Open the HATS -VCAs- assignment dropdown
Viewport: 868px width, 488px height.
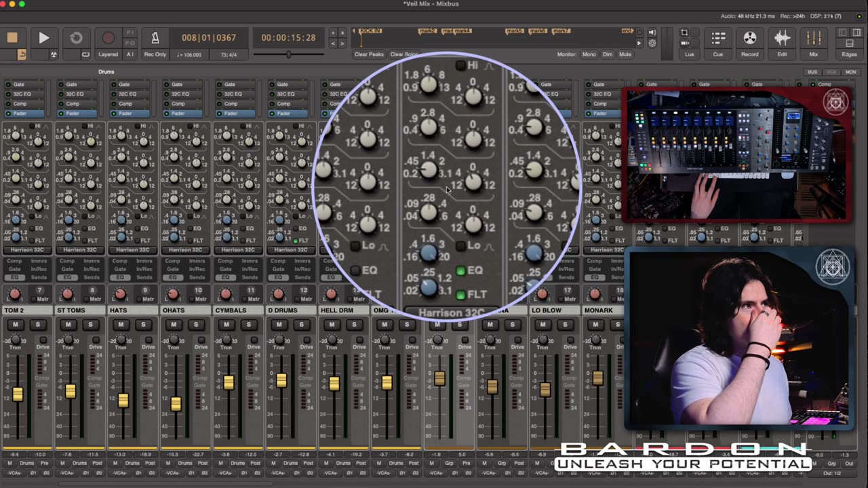pos(120,472)
